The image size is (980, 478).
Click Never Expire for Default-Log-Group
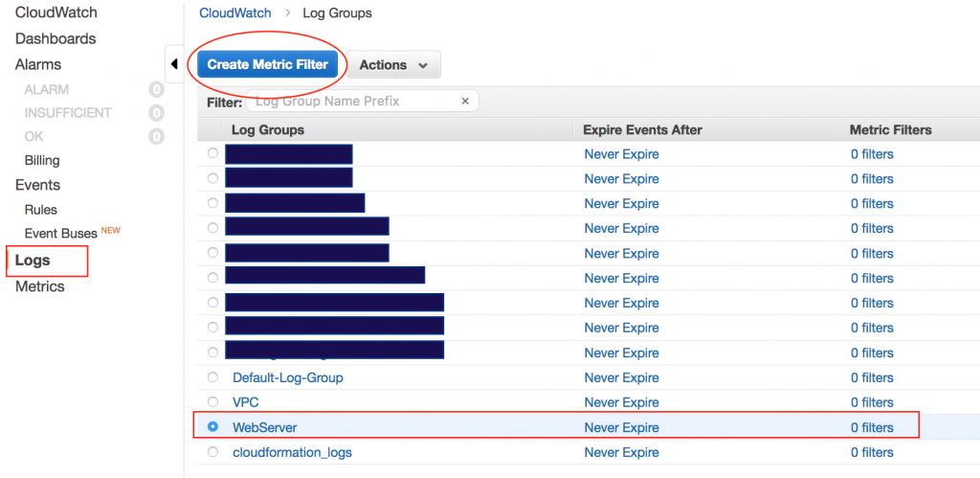coord(621,377)
